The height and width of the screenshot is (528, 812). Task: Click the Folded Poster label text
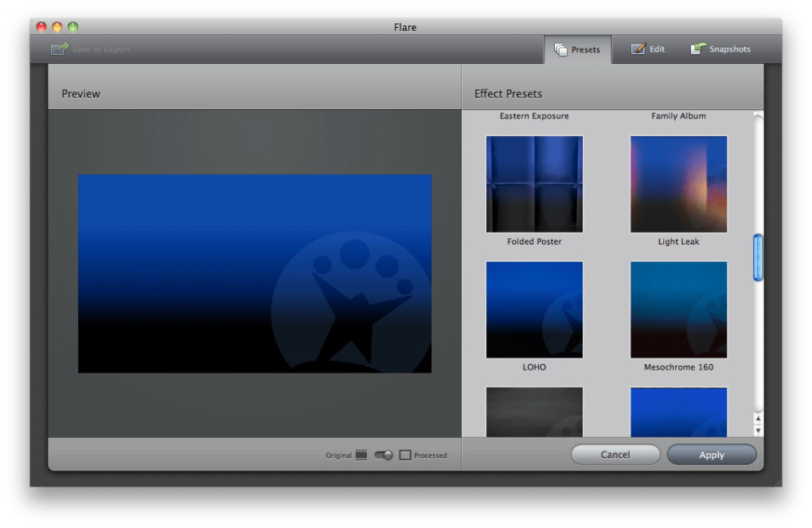pyautogui.click(x=534, y=241)
